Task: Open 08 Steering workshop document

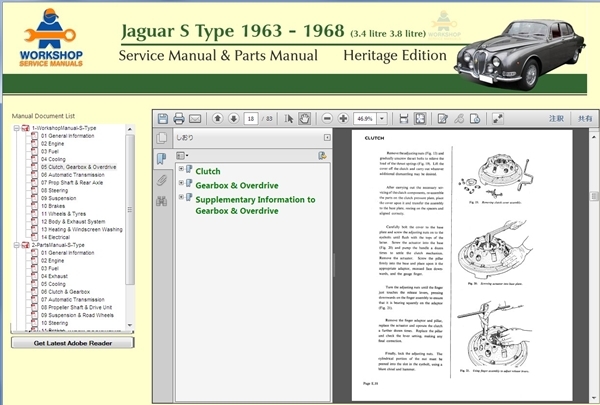Action: pyautogui.click(x=54, y=190)
